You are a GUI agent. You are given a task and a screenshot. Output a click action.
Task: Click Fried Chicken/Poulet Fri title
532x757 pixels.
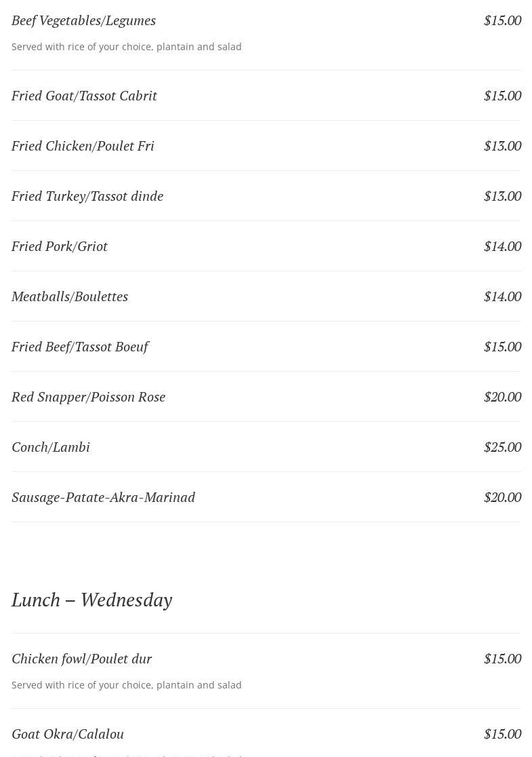pos(83,146)
